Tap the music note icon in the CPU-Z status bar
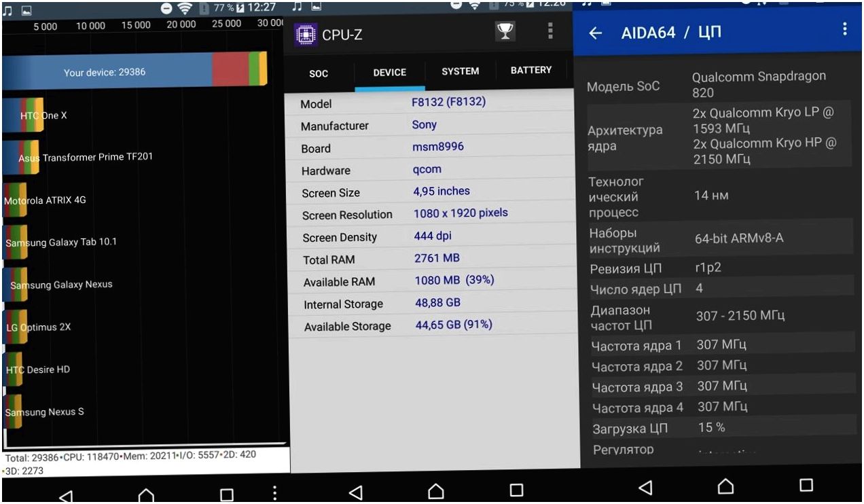The height and width of the screenshot is (504, 864). 297,6
